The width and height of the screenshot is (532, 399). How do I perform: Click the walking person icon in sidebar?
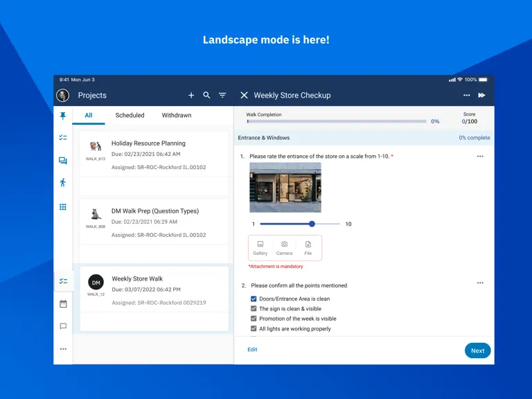(63, 183)
